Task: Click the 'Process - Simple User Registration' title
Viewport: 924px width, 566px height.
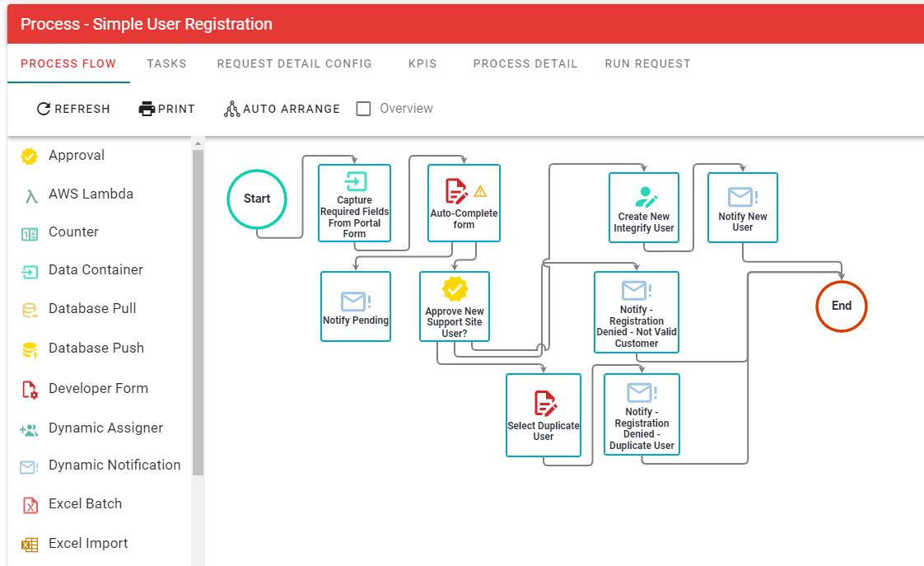Action: [146, 24]
